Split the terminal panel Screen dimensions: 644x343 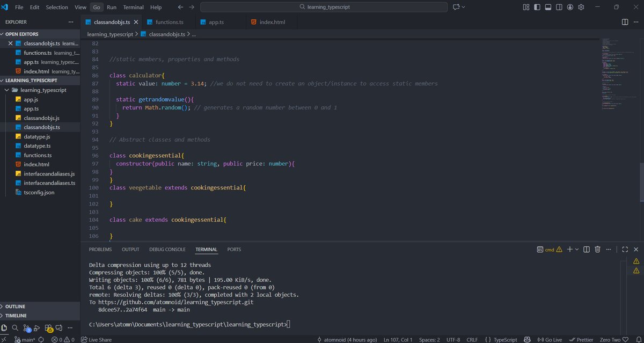click(587, 249)
